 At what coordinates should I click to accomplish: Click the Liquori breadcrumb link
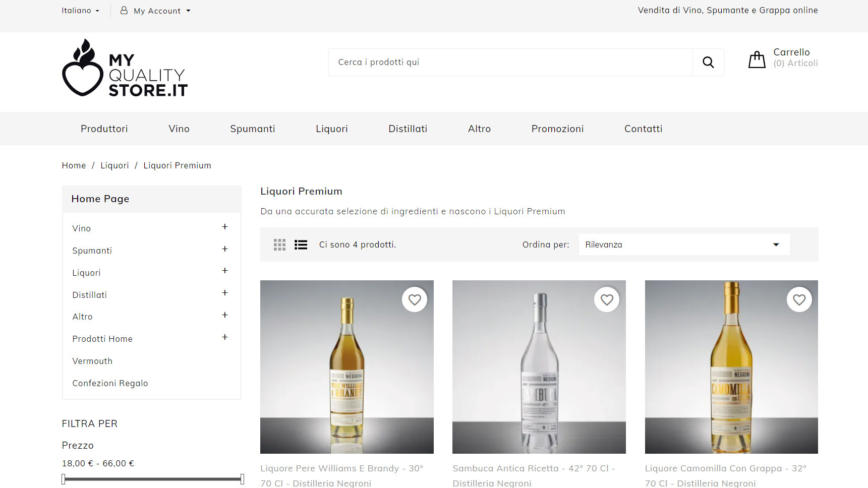click(114, 166)
